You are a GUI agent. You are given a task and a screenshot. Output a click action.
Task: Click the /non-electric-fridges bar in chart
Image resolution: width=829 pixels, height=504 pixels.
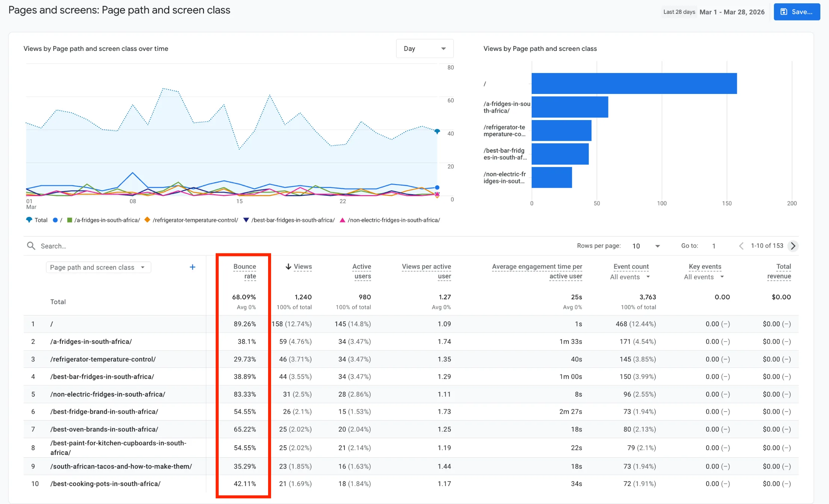coord(552,177)
